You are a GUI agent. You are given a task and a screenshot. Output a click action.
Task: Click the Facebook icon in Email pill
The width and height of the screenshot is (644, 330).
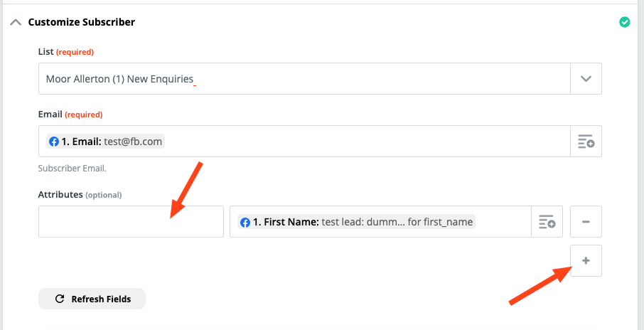coord(54,142)
